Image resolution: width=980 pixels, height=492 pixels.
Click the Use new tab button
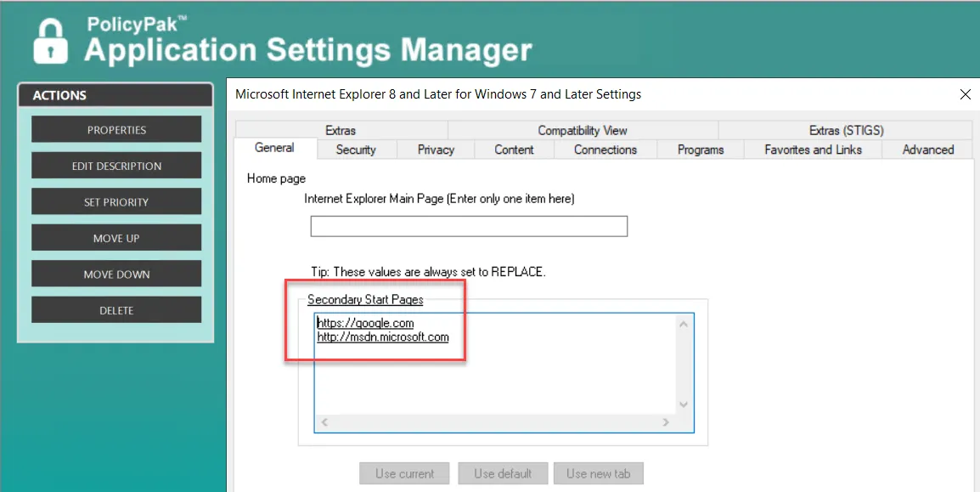pos(598,473)
